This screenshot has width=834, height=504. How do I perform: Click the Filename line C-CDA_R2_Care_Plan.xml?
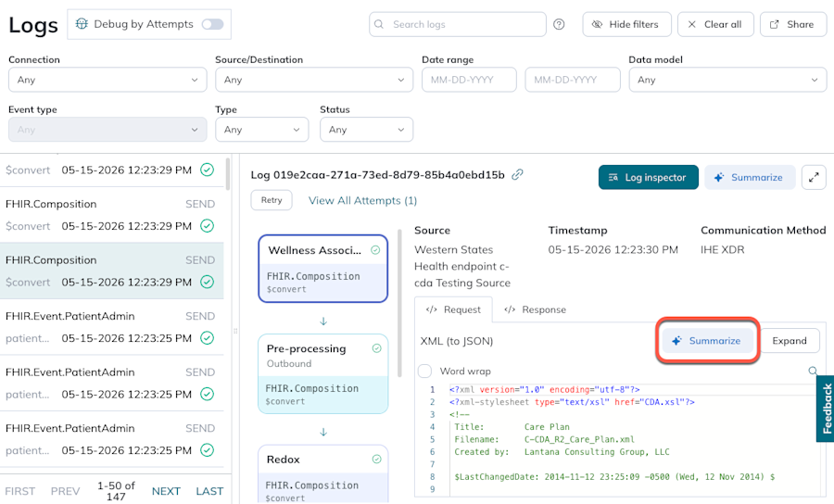[x=544, y=440]
